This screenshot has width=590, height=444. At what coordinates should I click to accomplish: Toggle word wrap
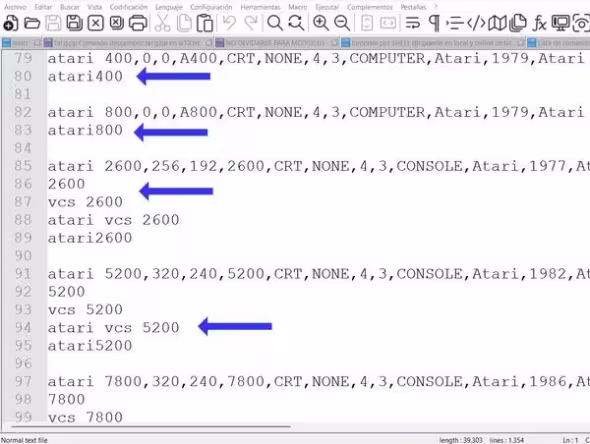coord(413,23)
